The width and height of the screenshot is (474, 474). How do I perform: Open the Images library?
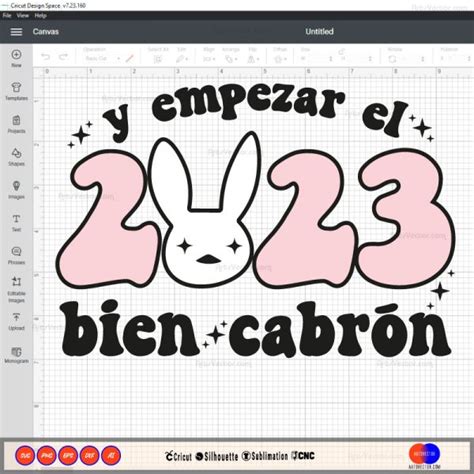pyautogui.click(x=16, y=190)
